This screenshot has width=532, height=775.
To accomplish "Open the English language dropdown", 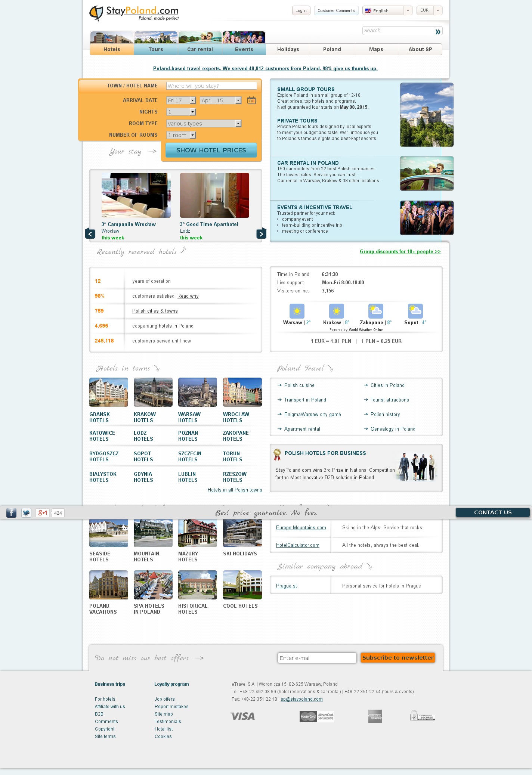I will click(387, 10).
